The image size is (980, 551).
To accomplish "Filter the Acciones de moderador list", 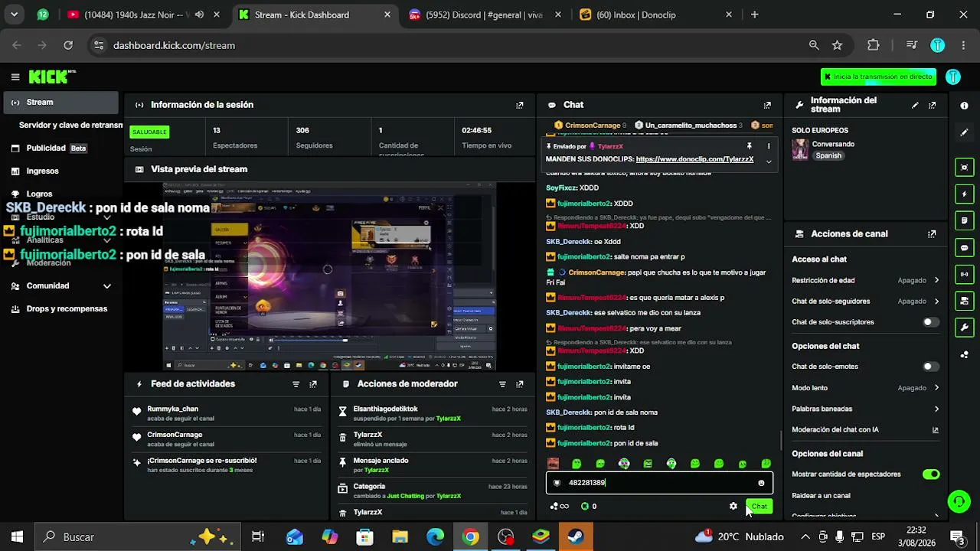I will point(502,384).
